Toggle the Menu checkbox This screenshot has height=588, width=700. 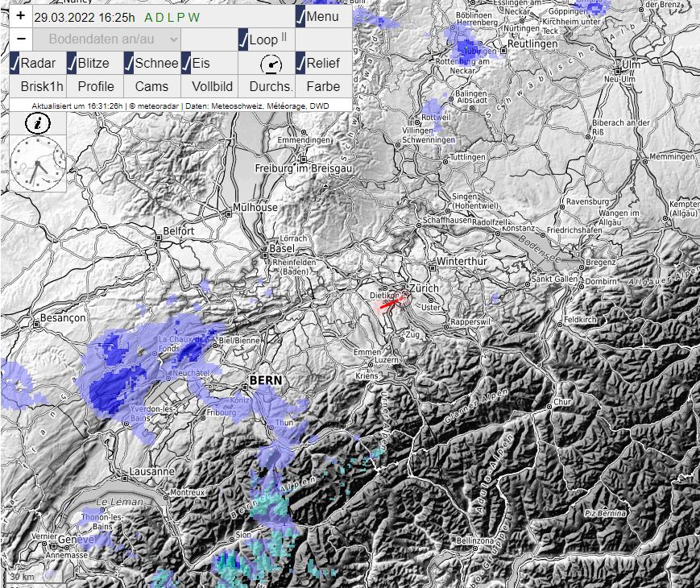click(x=300, y=17)
